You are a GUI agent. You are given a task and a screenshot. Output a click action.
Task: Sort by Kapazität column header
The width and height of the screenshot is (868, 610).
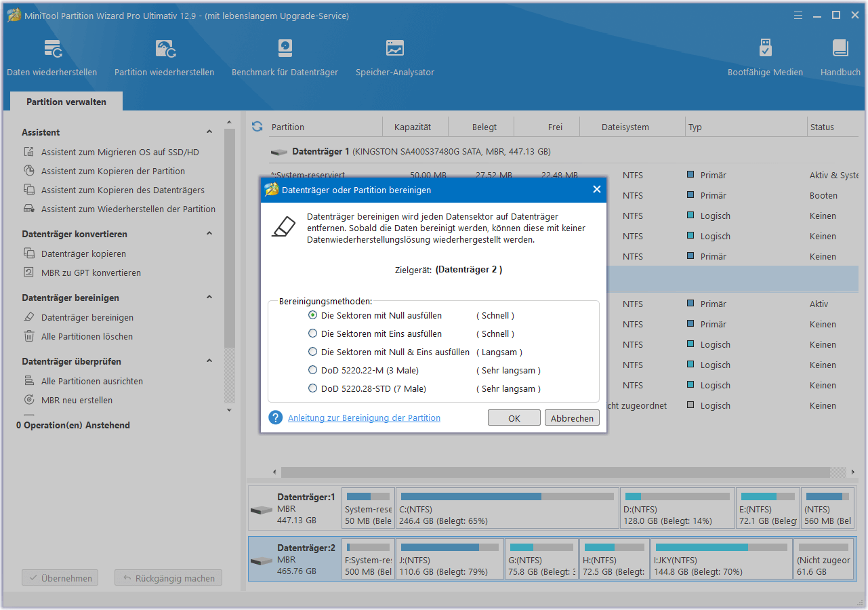pyautogui.click(x=412, y=127)
